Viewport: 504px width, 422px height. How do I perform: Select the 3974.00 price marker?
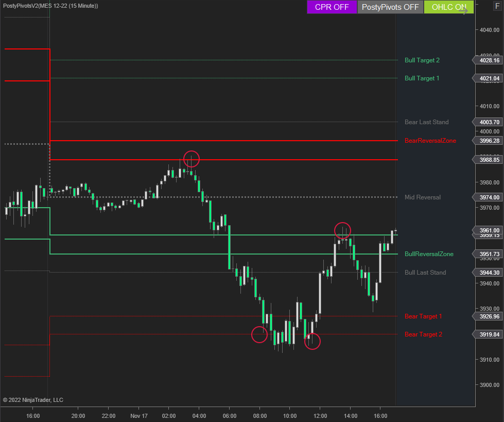(x=489, y=197)
